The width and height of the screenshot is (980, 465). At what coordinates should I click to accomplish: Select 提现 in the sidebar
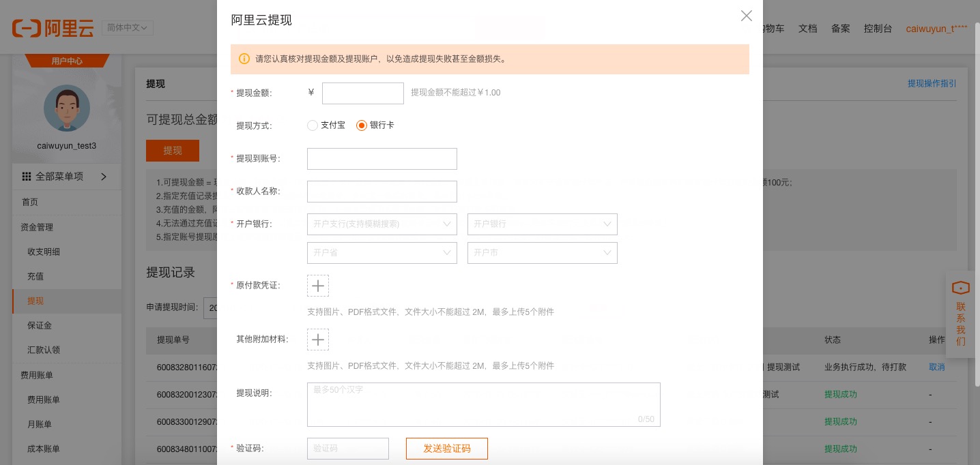(35, 301)
